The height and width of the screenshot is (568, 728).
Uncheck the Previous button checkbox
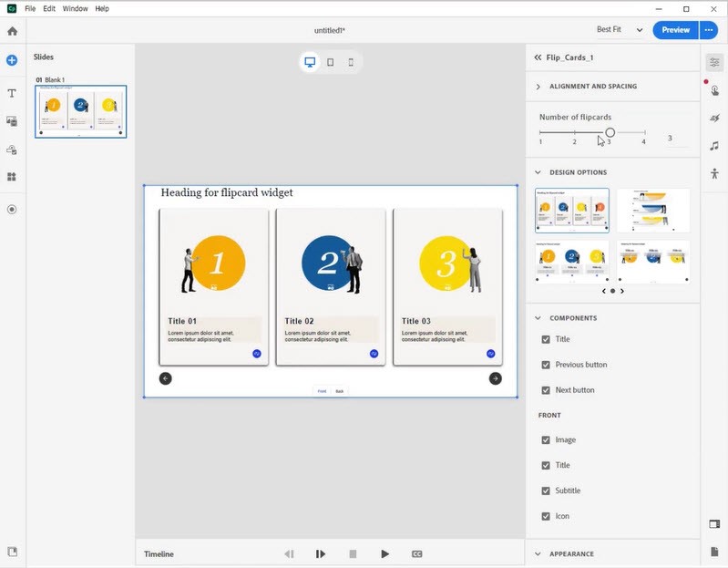point(546,365)
